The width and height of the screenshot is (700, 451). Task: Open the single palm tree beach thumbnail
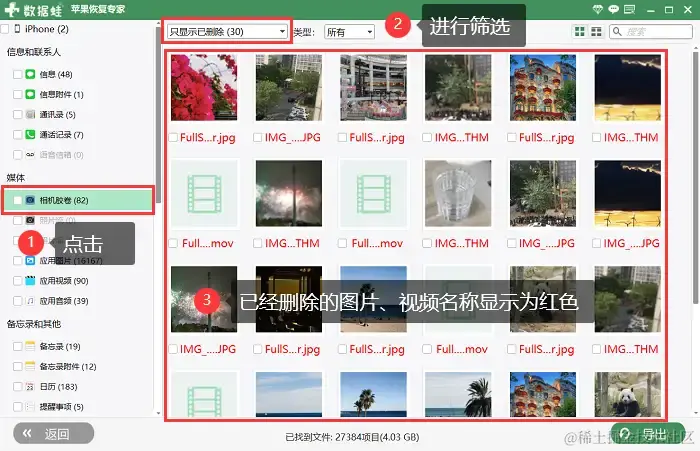374,394
